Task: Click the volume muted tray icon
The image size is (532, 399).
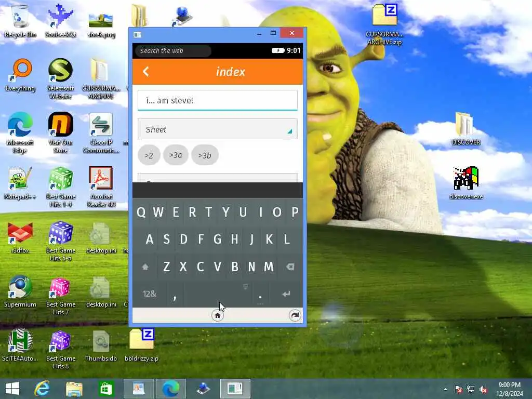Action: [484, 389]
